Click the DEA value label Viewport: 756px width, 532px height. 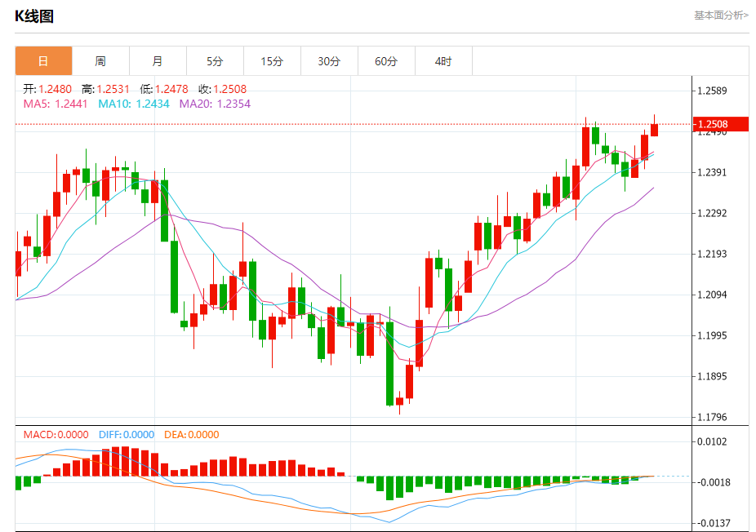coord(191,435)
